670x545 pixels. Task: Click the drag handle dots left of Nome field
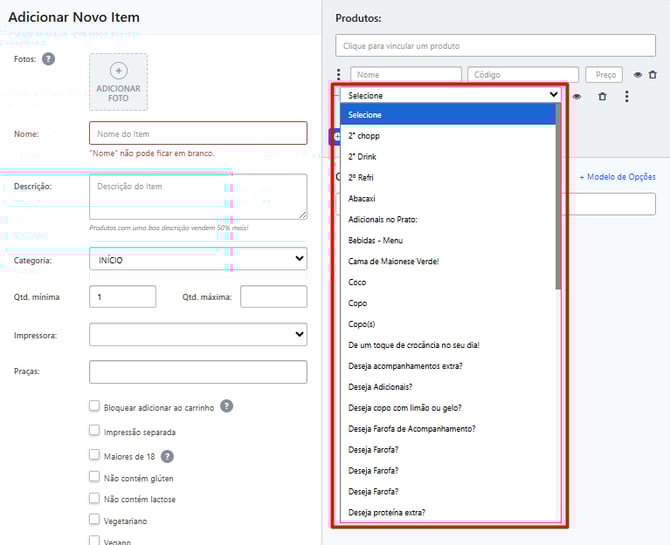tap(339, 75)
